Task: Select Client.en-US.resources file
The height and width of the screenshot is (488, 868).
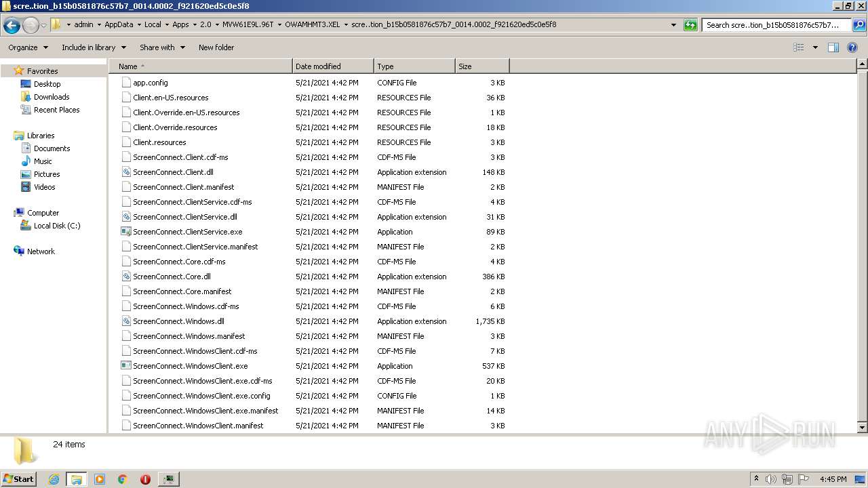Action: tap(170, 98)
